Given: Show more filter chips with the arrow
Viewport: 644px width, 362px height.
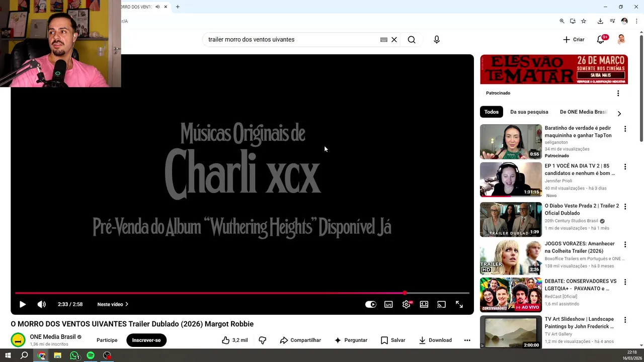Looking at the screenshot, I should point(619,114).
